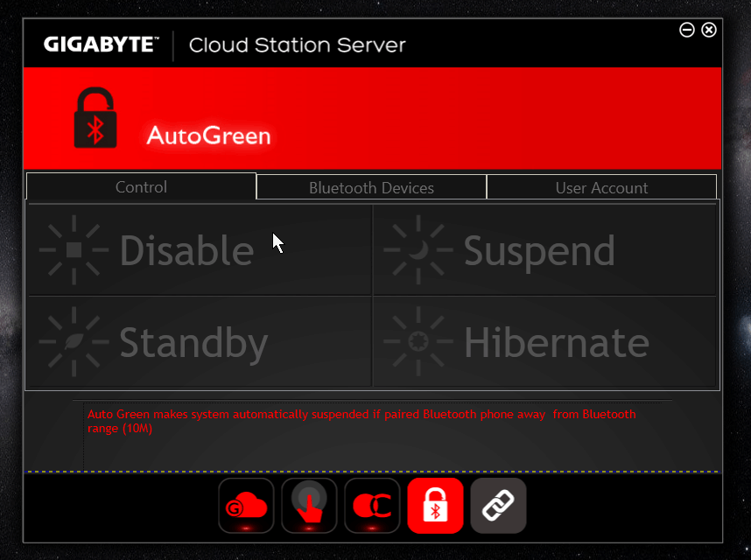Choose the Hibernate mode button
The height and width of the screenshot is (560, 751).
coord(544,342)
